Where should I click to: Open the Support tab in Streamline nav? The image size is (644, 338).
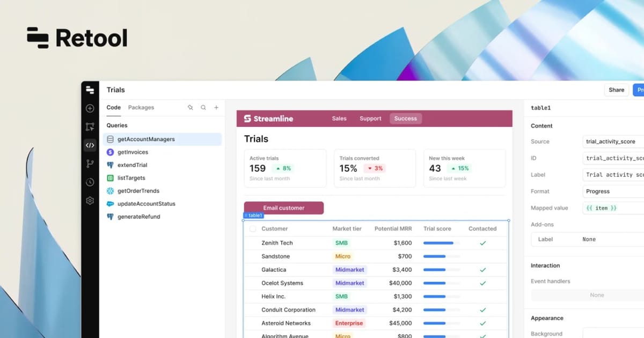(370, 119)
